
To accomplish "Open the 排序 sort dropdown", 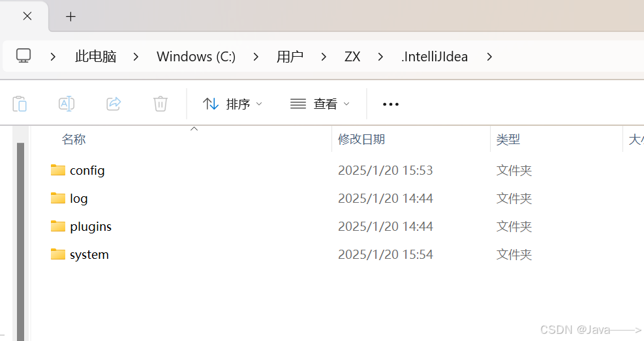I will [x=232, y=104].
